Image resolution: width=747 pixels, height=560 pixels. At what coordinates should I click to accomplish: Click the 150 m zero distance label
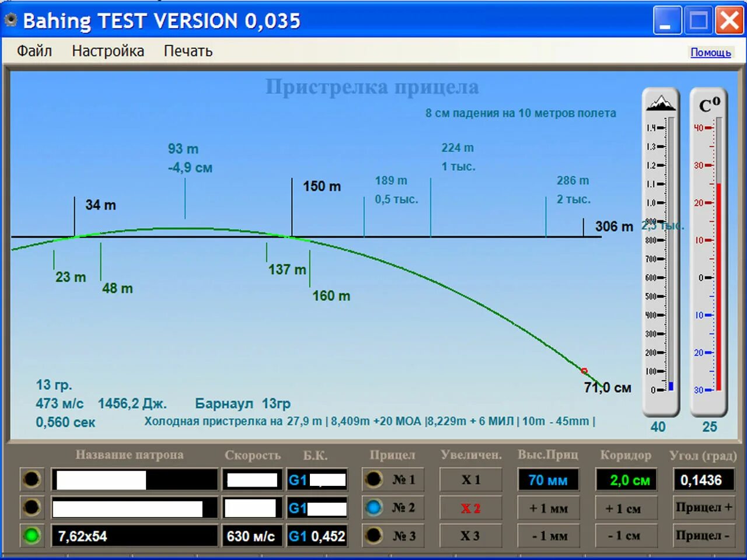click(322, 187)
